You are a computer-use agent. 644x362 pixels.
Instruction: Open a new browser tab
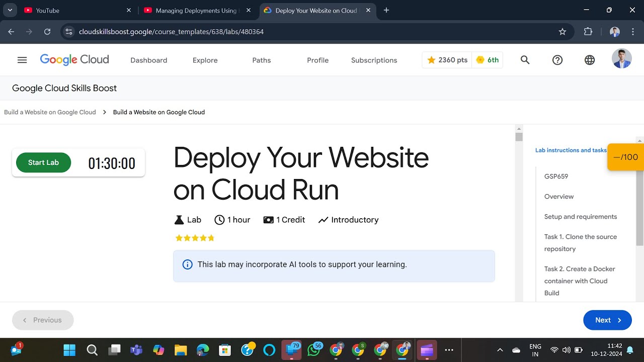[386, 10]
